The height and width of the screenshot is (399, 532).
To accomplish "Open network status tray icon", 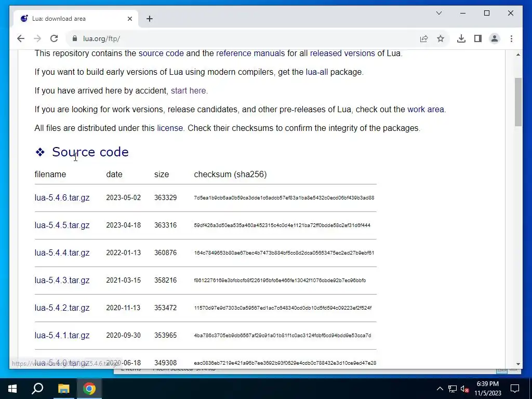I will [x=453, y=389].
